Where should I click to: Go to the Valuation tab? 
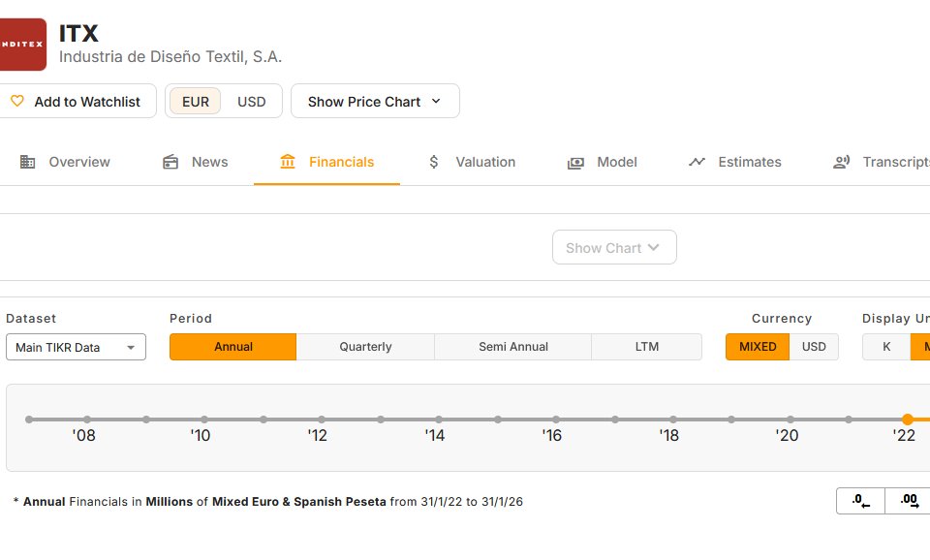pos(472,162)
